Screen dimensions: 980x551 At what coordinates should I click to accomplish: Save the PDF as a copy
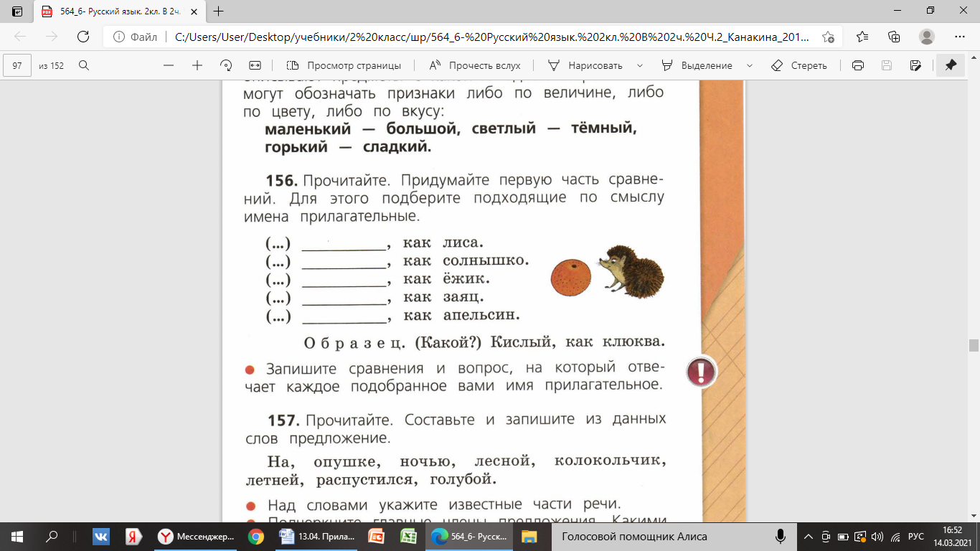click(x=915, y=65)
